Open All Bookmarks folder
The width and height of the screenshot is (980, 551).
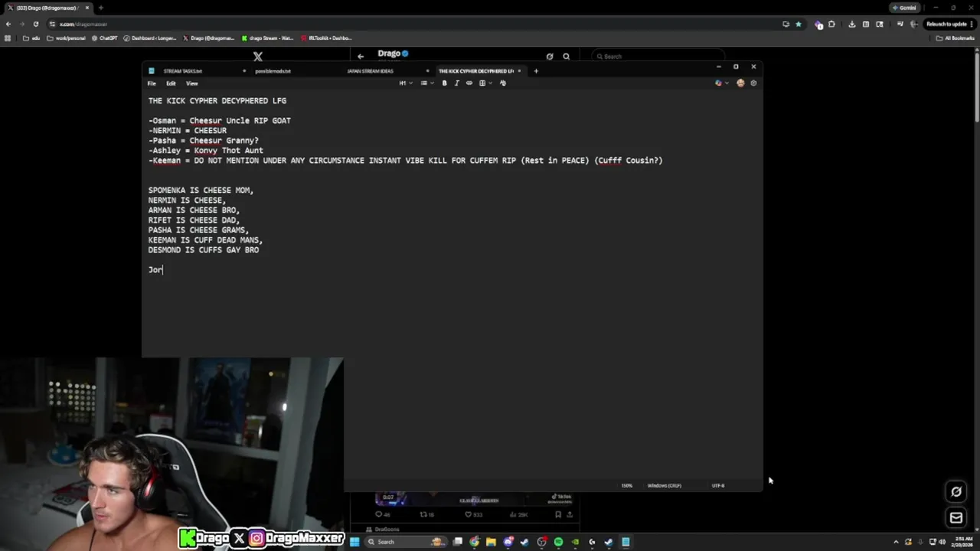[955, 37]
